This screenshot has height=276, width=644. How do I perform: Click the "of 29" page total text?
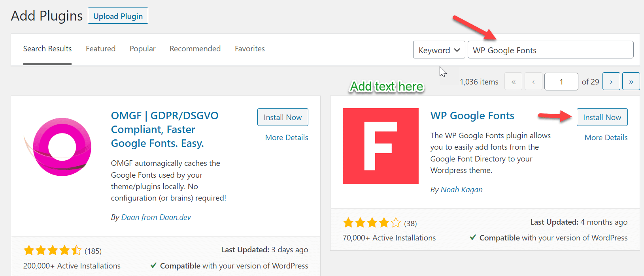pyautogui.click(x=590, y=82)
